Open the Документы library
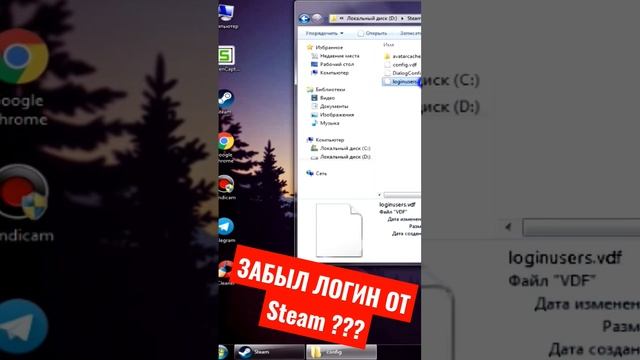This screenshot has height=360, width=640. (x=329, y=106)
